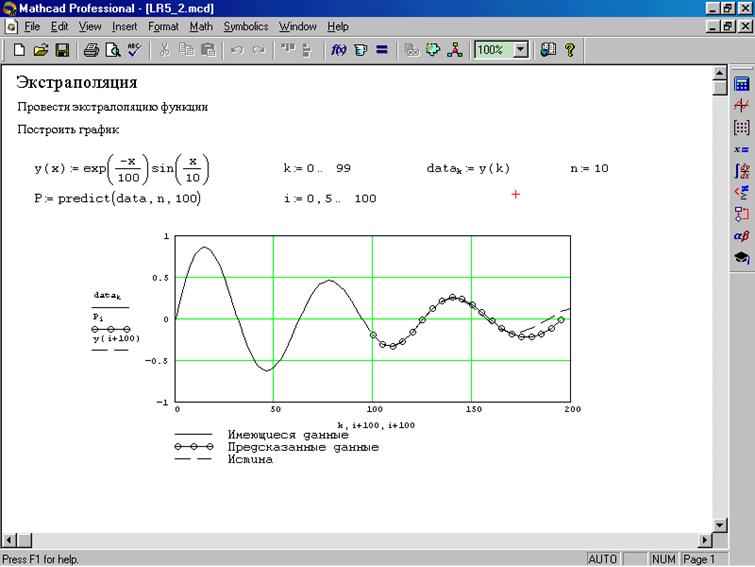Open the Math menu

201,26
